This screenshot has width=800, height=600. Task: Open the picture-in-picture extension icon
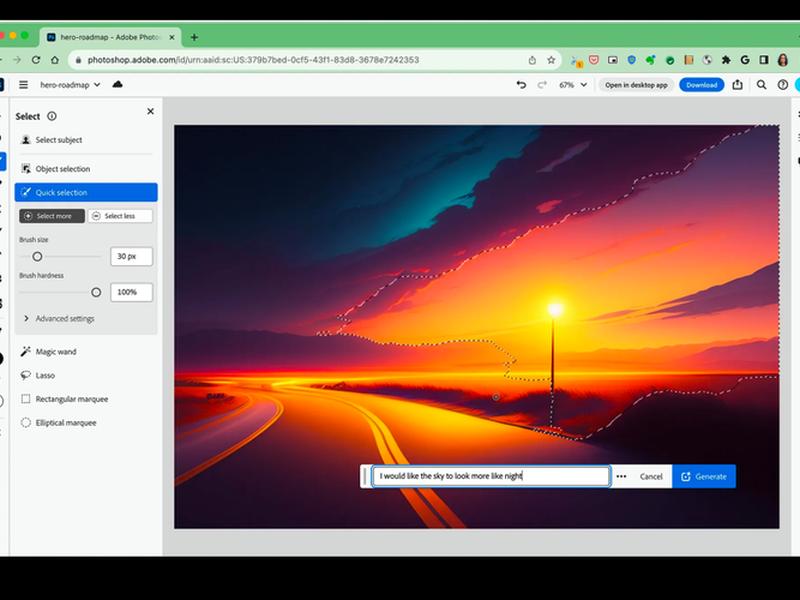[613, 60]
